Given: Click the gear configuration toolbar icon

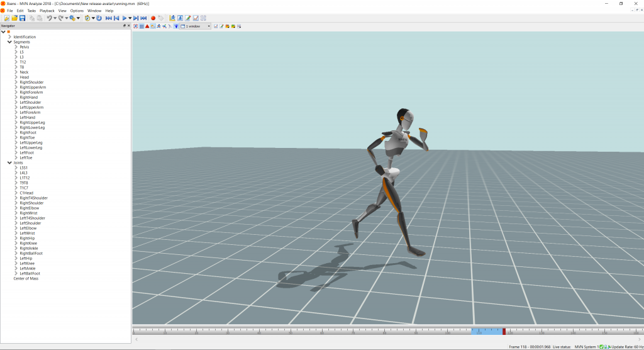Looking at the screenshot, I should 72,18.
